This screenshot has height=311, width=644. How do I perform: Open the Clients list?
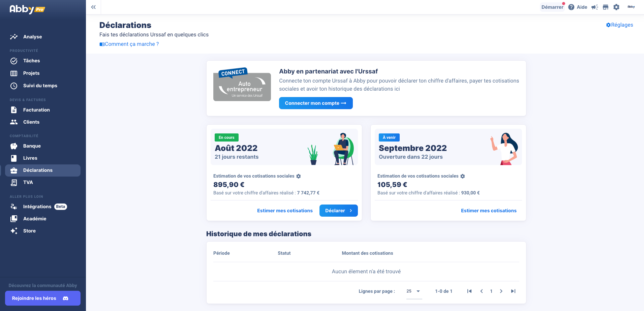[x=31, y=122]
